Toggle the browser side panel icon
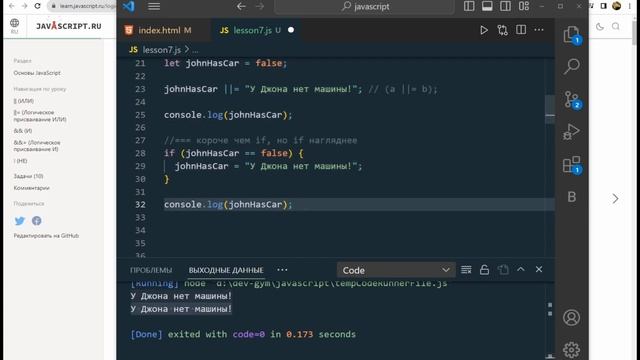Image resolution: width=640 pixels, height=360 pixels. 604,6
